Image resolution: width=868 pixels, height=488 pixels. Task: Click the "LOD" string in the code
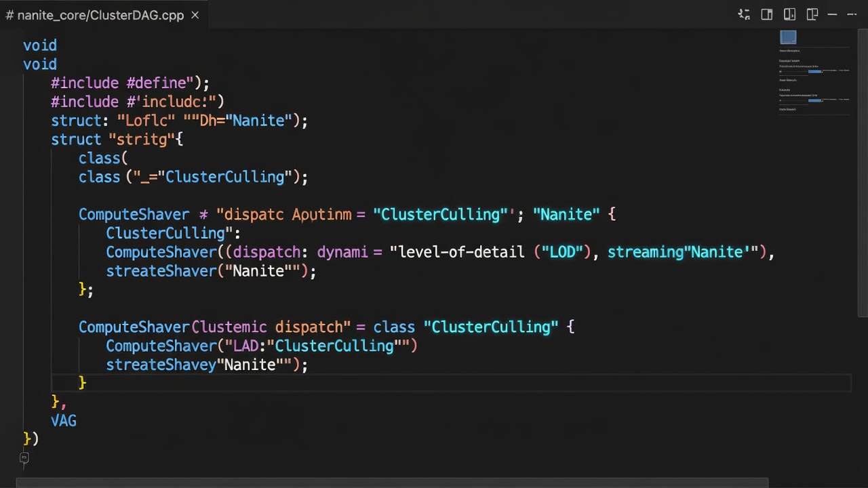point(562,252)
